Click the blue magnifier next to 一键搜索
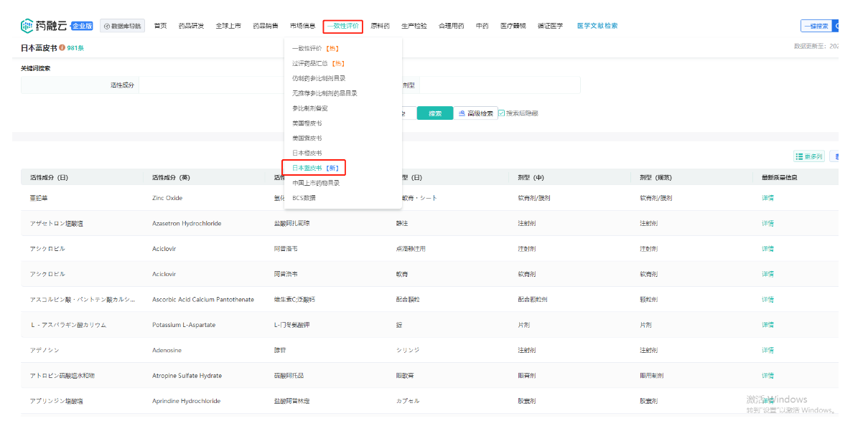This screenshot has height=421, width=868. (836, 26)
